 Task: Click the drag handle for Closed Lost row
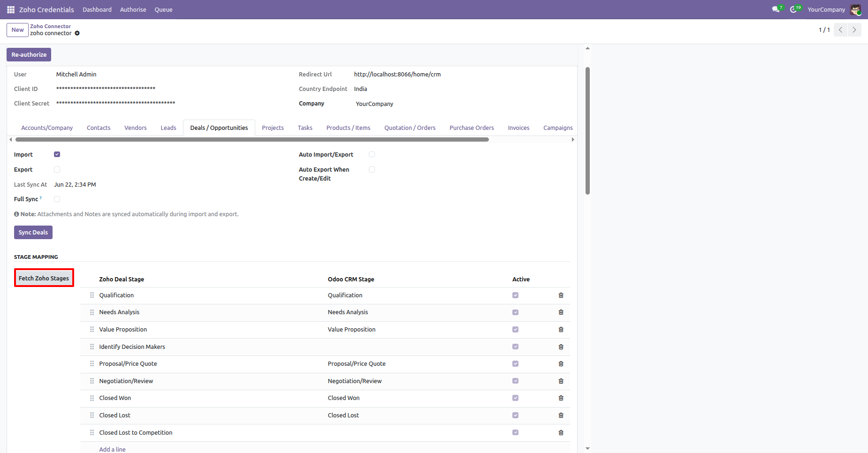pyautogui.click(x=92, y=415)
